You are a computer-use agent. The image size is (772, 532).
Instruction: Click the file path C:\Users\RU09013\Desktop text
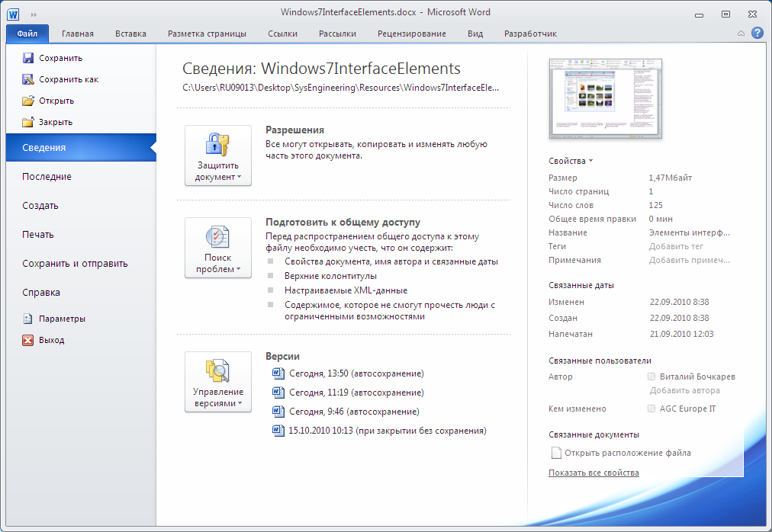point(340,88)
